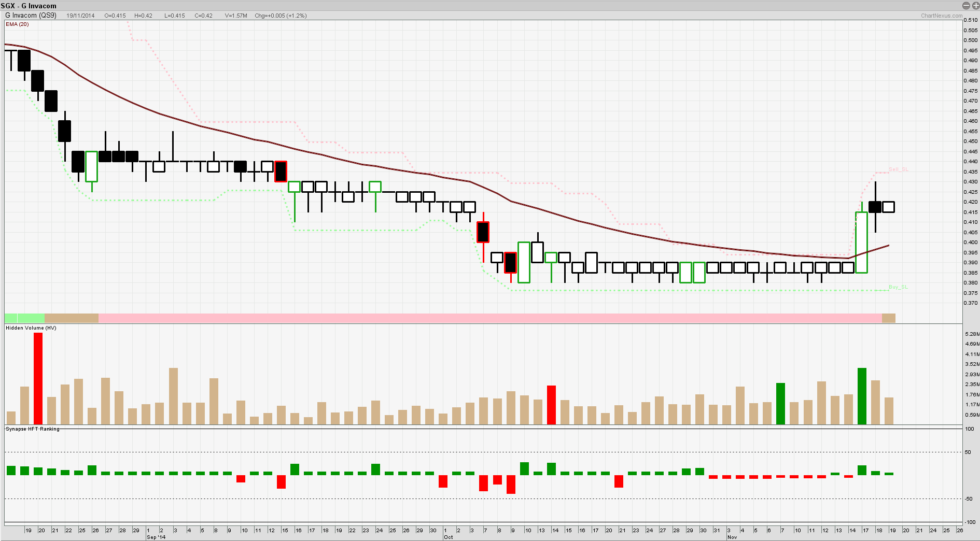Click the minus zoom-out icon in title bar
Image resolution: width=980 pixels, height=541 pixels.
pyautogui.click(x=966, y=6)
